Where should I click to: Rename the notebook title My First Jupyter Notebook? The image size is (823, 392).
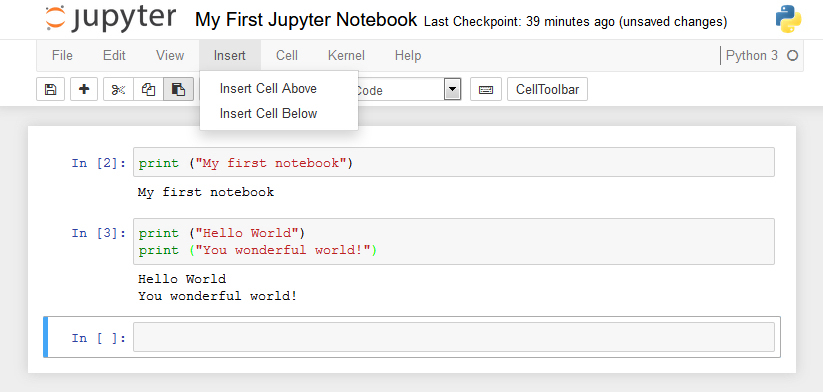click(306, 20)
